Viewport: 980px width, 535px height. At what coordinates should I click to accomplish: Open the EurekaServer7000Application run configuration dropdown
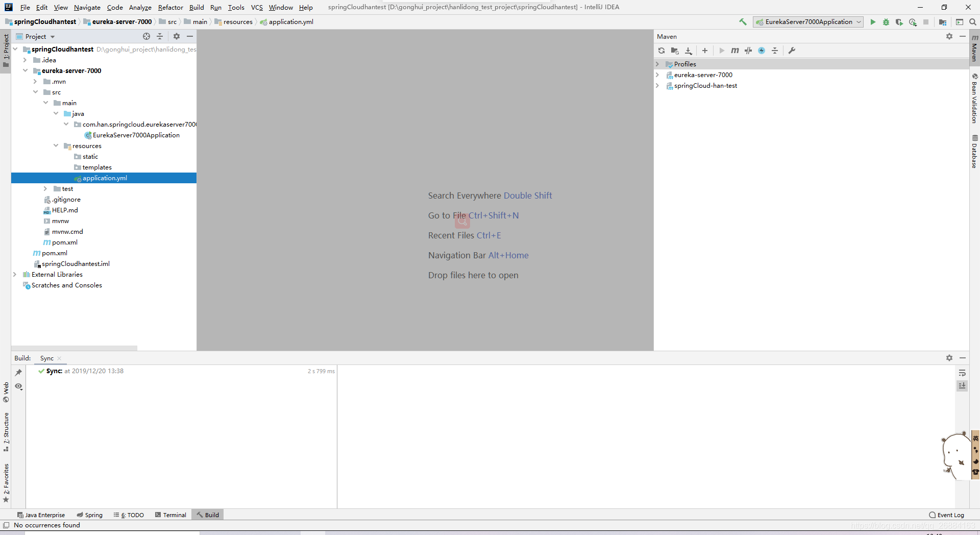(808, 22)
